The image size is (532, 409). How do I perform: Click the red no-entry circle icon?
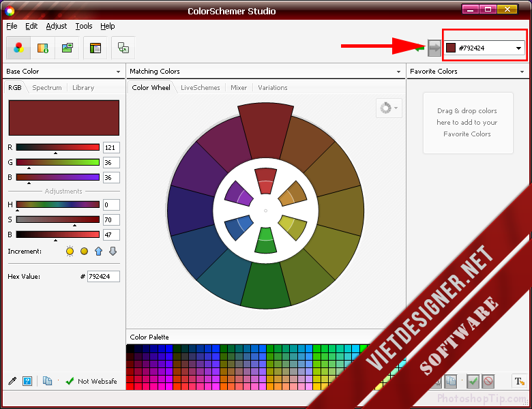pos(488,381)
